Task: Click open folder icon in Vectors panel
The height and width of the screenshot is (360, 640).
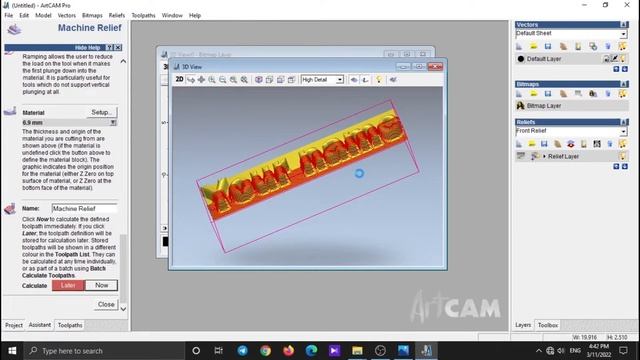Action: (x=533, y=46)
